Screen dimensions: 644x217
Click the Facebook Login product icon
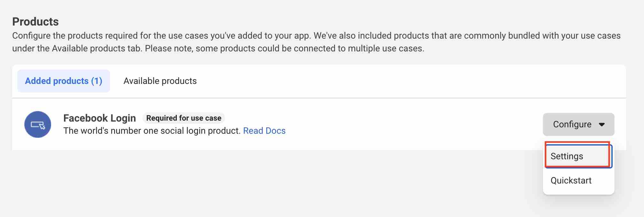pos(38,124)
